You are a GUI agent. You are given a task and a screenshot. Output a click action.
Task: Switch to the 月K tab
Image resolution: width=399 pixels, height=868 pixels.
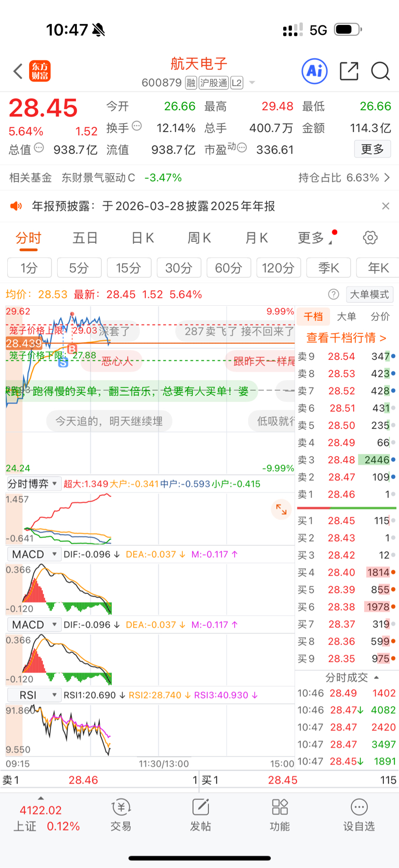pos(257,238)
